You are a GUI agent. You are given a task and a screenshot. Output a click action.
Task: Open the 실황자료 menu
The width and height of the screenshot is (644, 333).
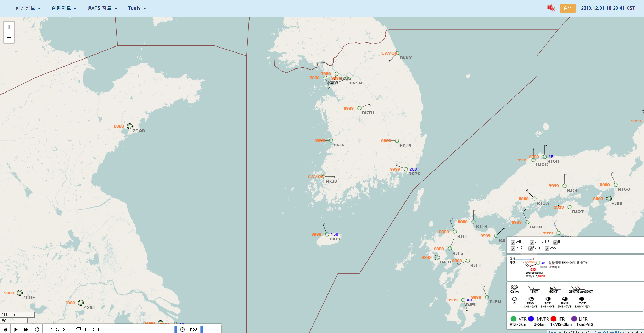click(64, 8)
